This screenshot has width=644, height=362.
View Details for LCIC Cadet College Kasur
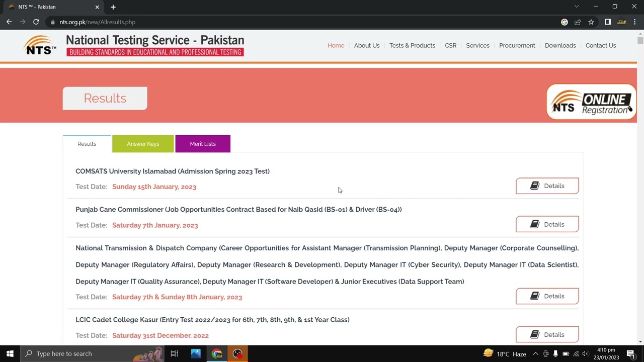point(547,334)
